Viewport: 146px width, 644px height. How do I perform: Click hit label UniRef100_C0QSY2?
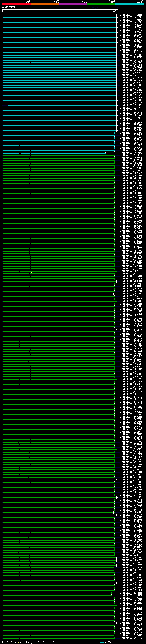(x=131, y=379)
